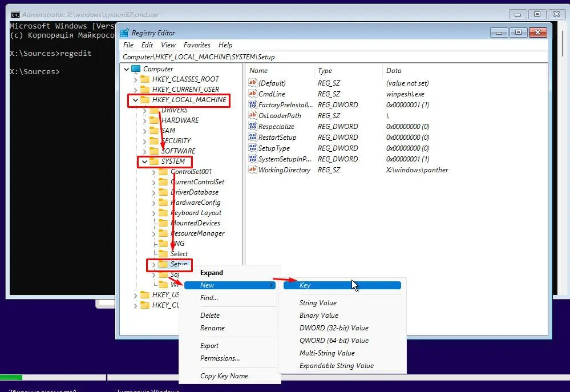This screenshot has height=392, width=570.
Task: Minimize the Administrator cmd.exe window
Action: coord(518,14)
